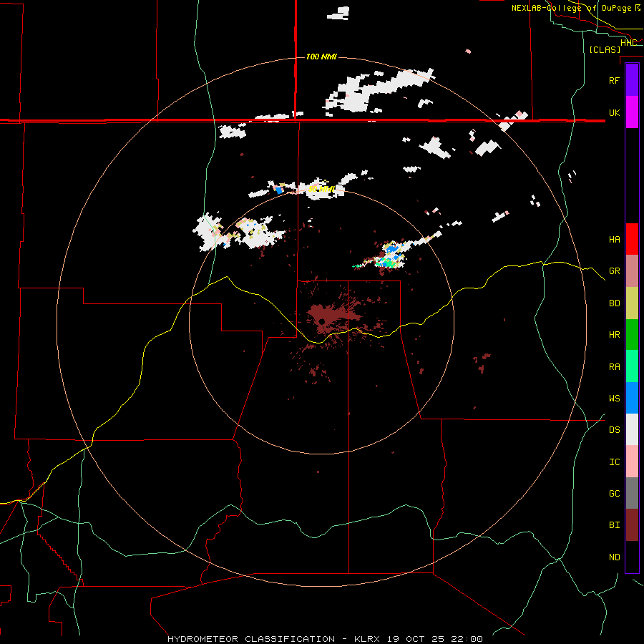
Task: Click the KLRX station identifier text
Action: point(367,639)
